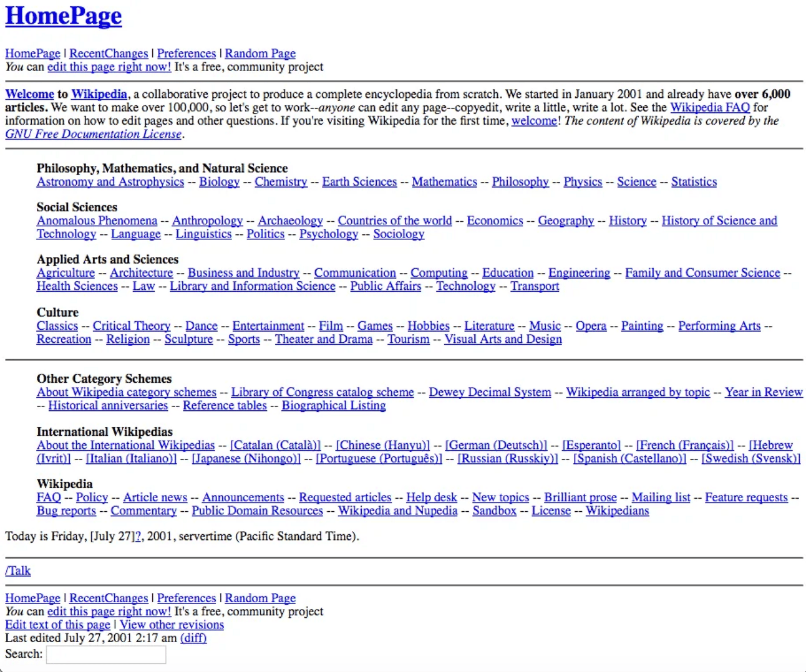Open Preferences in the top navigation

pos(187,54)
